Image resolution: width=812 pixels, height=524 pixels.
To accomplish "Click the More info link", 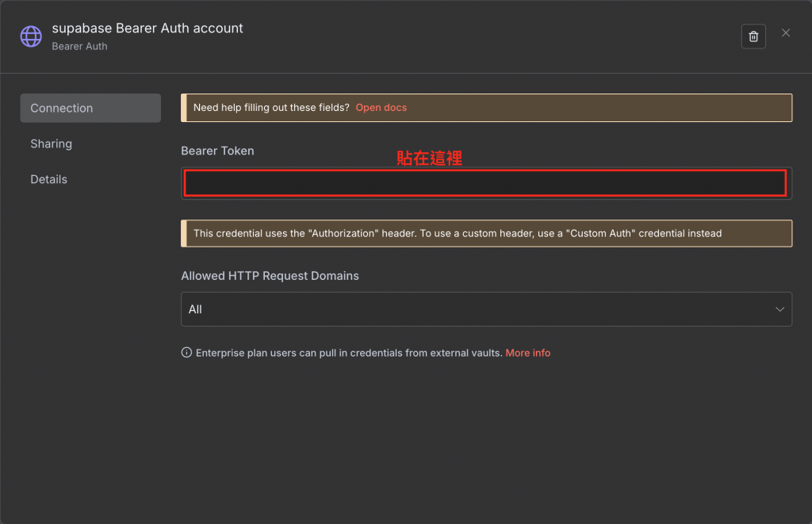I will [x=527, y=353].
